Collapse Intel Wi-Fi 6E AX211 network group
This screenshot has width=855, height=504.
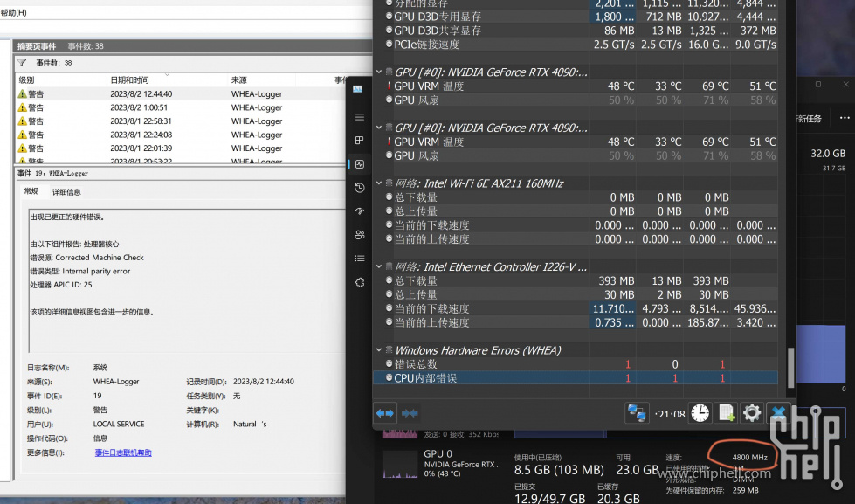pyautogui.click(x=379, y=183)
